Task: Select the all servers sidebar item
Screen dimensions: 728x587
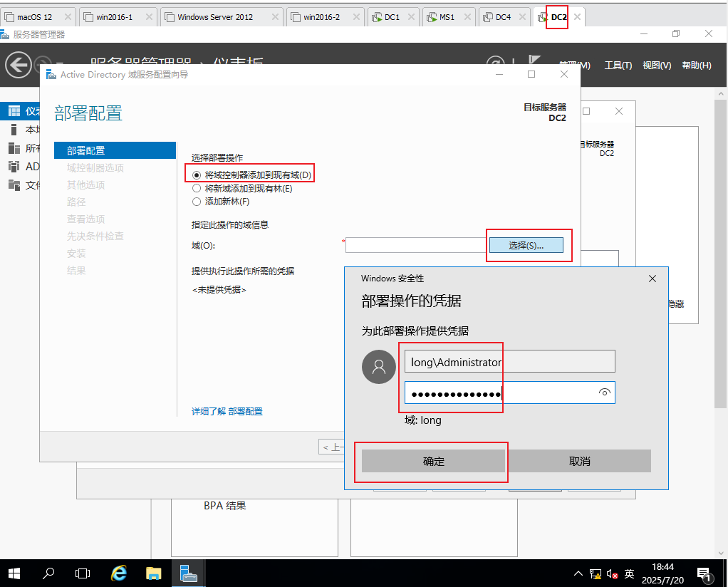Action: click(20, 148)
